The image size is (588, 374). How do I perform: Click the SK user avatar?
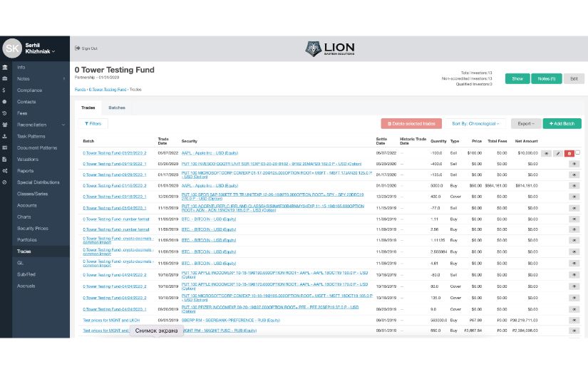12,48
